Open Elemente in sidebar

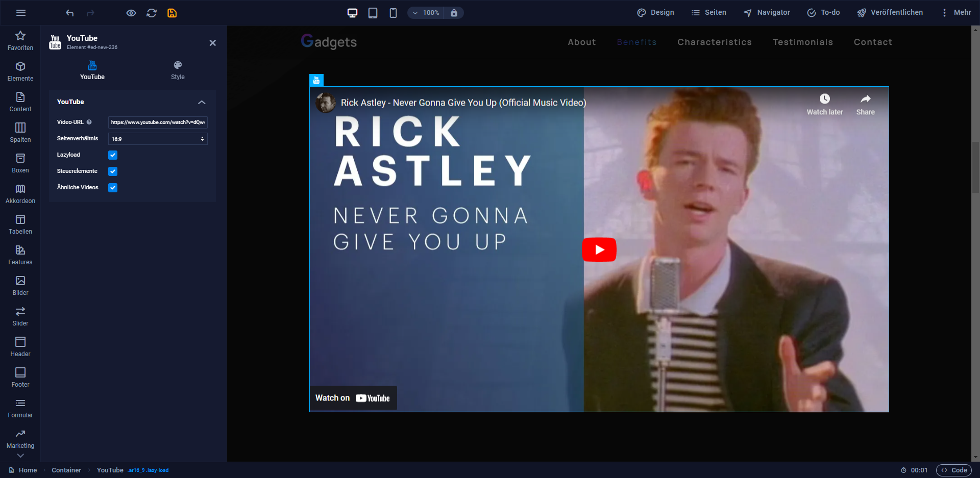[20, 71]
